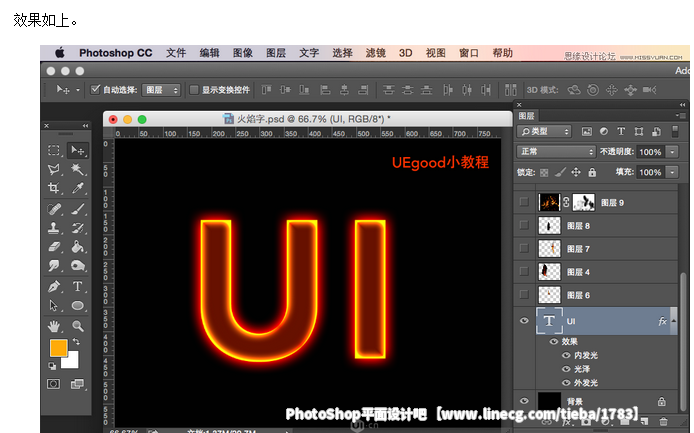Viewport: 694px width, 433px height.
Task: Lock transparent pixels in layers panel
Action: click(x=544, y=173)
